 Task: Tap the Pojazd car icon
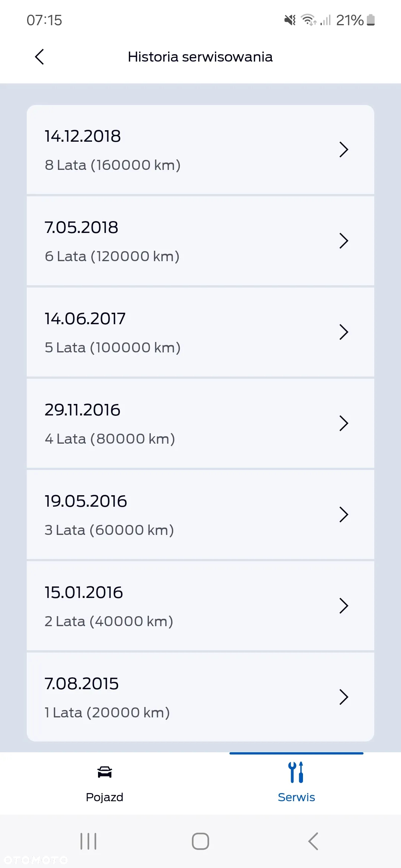point(105,772)
